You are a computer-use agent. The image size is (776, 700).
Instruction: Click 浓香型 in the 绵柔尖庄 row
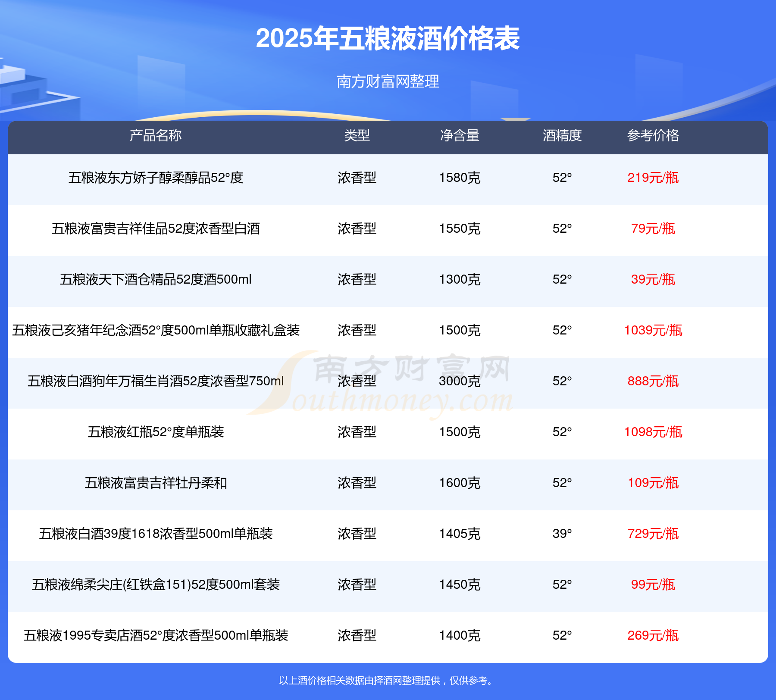[x=357, y=584]
